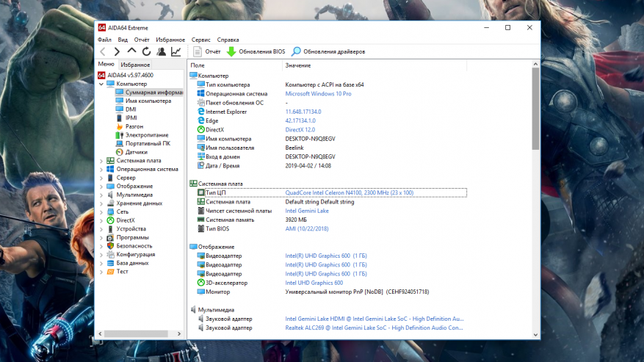Click the База данных tree icon
The image size is (644, 362).
[110, 263]
